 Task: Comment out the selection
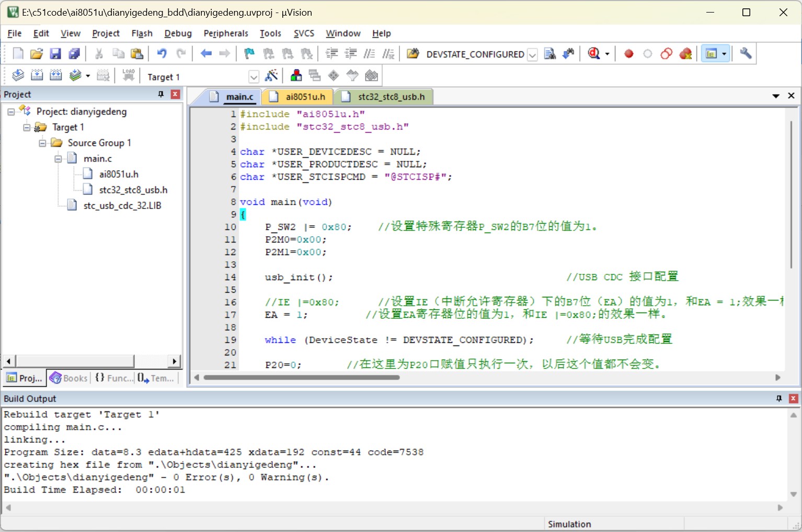pyautogui.click(x=369, y=53)
